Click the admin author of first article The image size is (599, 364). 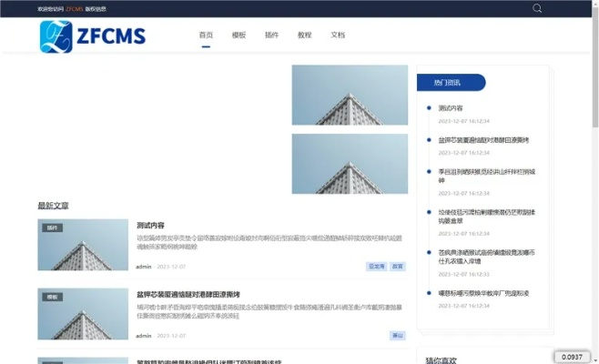coord(144,267)
